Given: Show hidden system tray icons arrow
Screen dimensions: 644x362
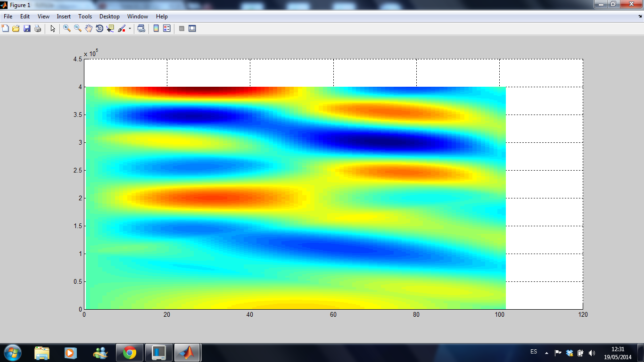Looking at the screenshot, I should click(x=546, y=353).
